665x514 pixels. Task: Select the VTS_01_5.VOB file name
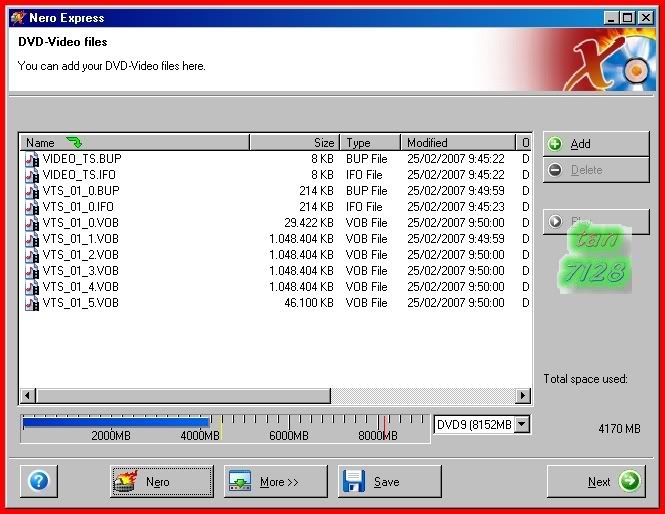[81, 303]
